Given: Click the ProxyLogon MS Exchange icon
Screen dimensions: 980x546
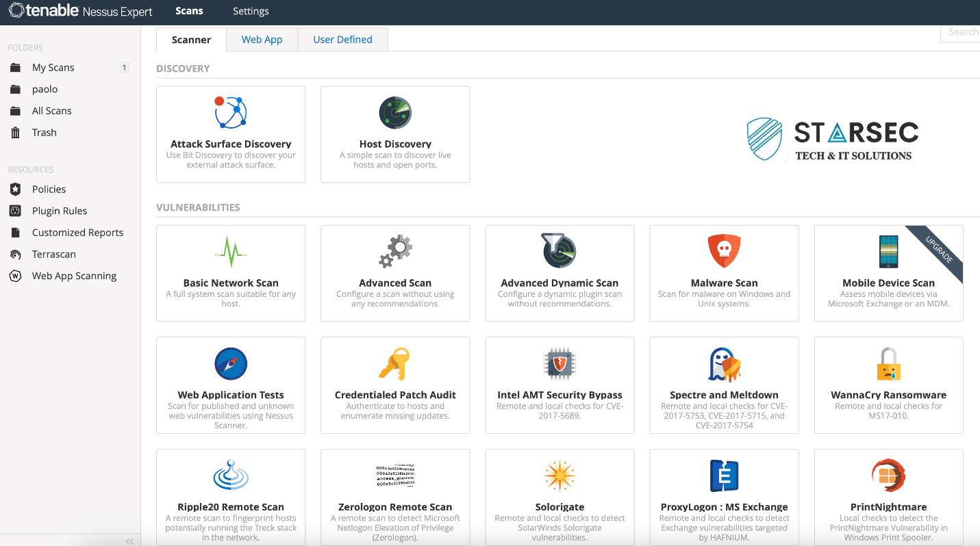Looking at the screenshot, I should point(724,476).
